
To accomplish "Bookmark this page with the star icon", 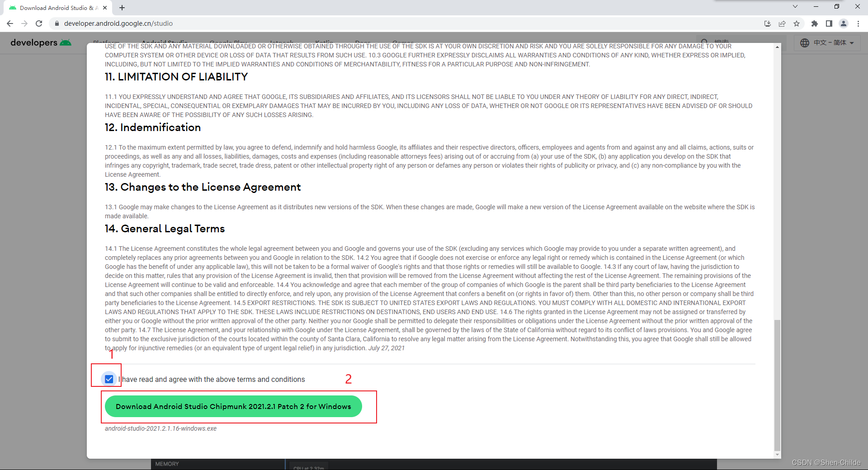I will pyautogui.click(x=797, y=23).
